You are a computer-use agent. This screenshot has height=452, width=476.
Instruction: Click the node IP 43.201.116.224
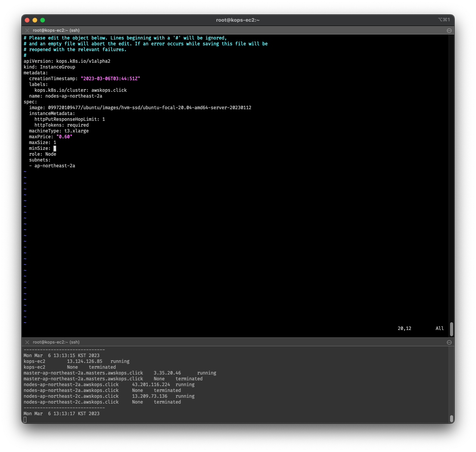click(x=151, y=385)
